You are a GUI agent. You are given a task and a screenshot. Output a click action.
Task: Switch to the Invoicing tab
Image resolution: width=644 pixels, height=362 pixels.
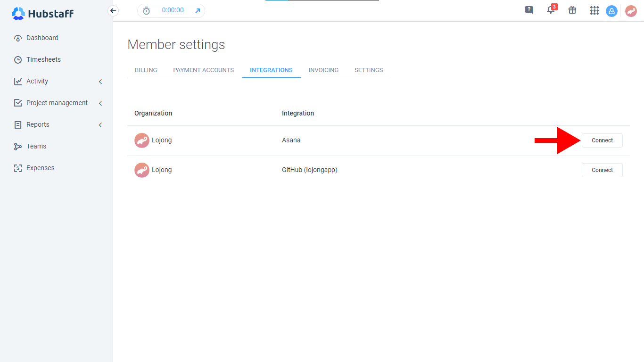[x=323, y=70]
